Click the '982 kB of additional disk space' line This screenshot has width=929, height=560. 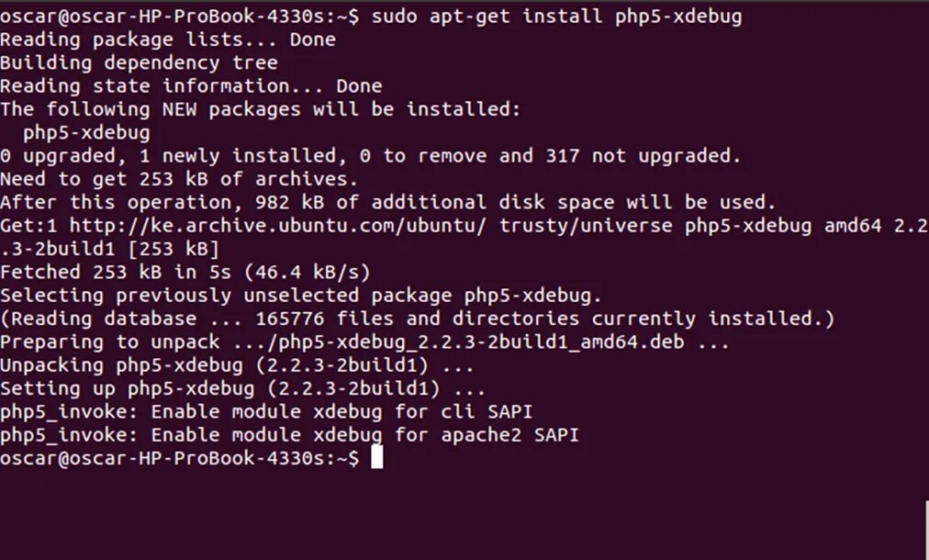point(388,203)
